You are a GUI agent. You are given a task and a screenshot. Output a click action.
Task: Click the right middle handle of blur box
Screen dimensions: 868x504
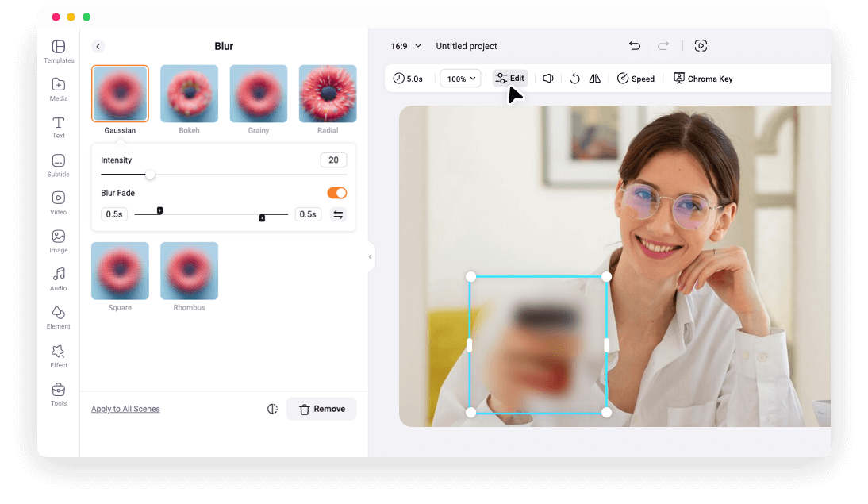tap(607, 345)
